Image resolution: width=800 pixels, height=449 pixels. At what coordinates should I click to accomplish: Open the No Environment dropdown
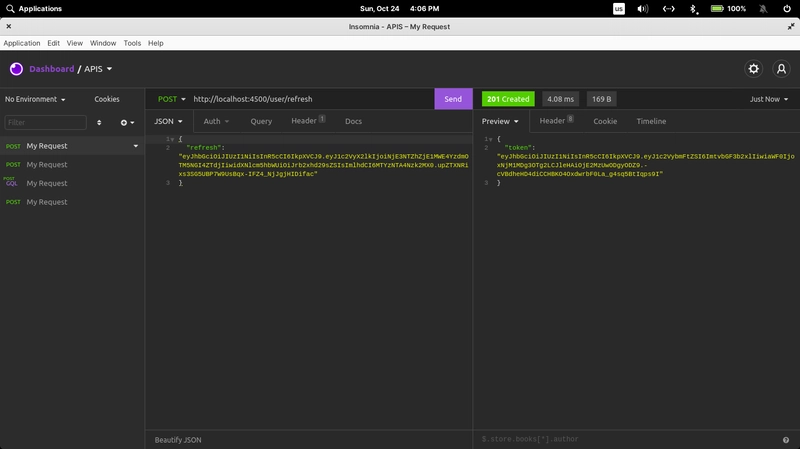[35, 99]
